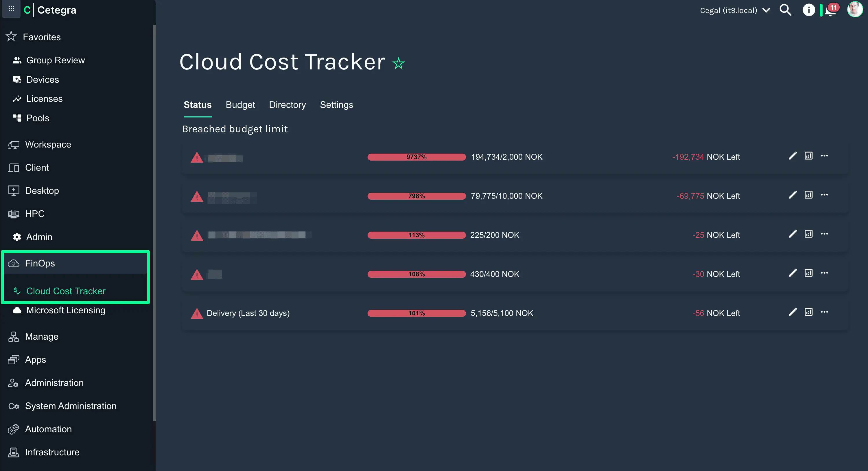
Task: Click the 108% red progress bar
Action: point(417,274)
